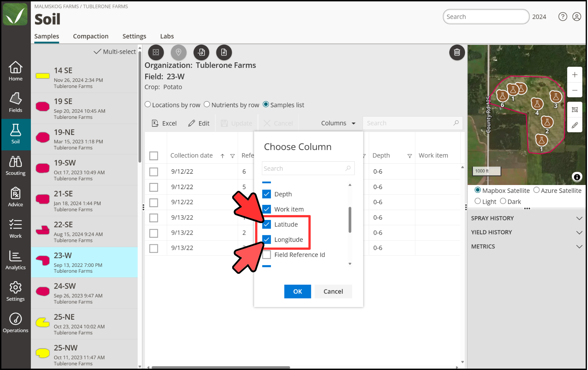588x370 pixels.
Task: Filter the Collection date column
Action: 233,156
